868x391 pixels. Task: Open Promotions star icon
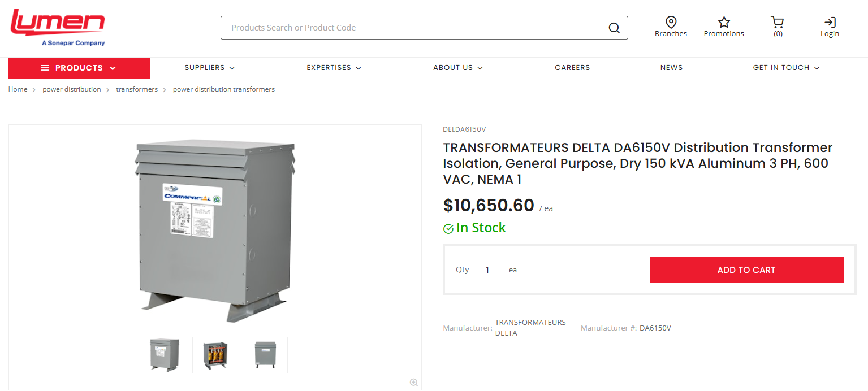724,22
